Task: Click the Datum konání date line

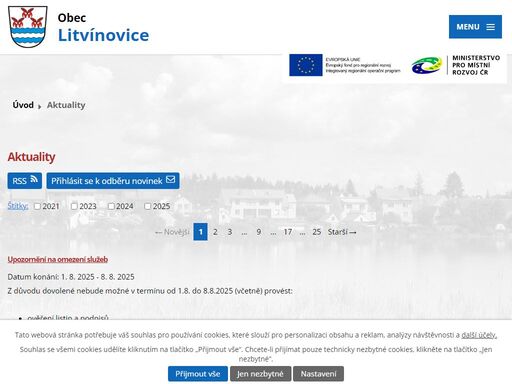Action: tap(71, 277)
